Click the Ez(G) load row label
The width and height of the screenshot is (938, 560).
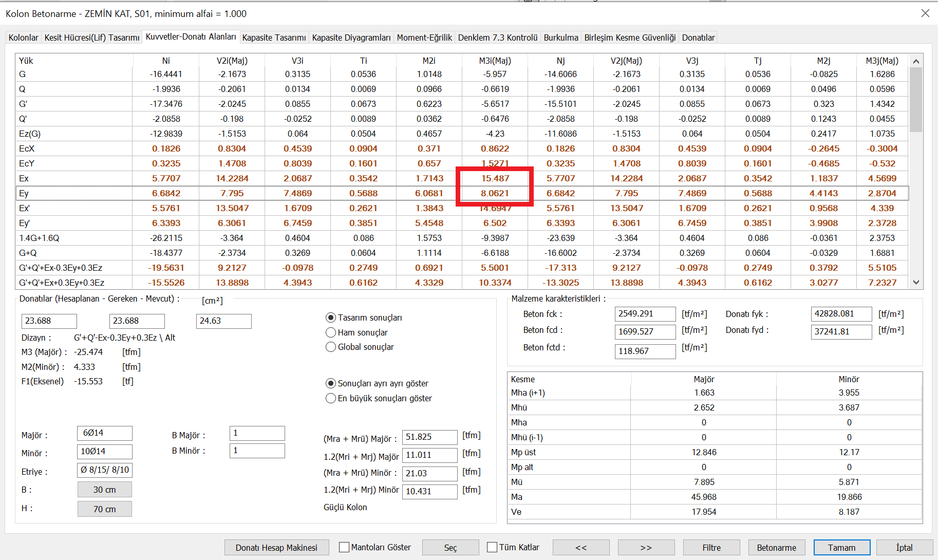click(30, 134)
